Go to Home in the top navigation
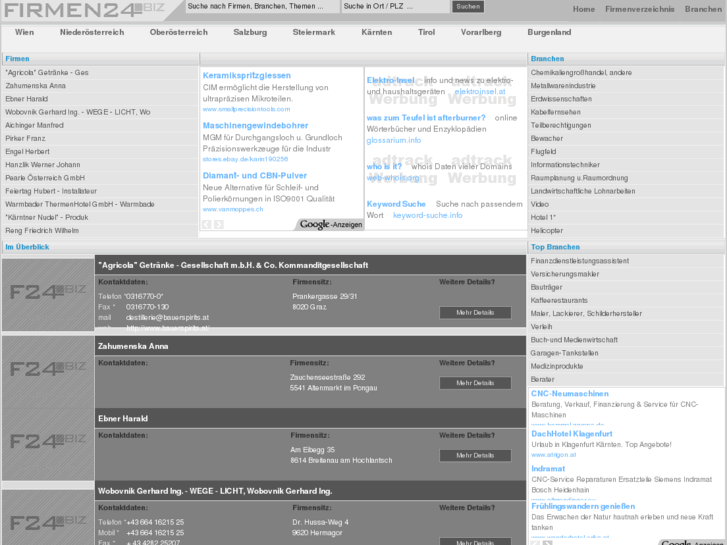 coord(584,9)
